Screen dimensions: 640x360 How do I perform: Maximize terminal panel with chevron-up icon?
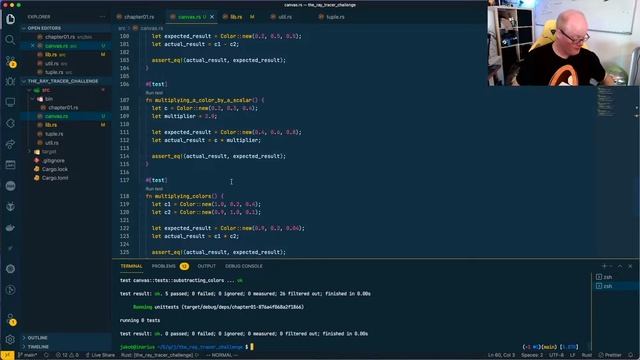(620, 266)
